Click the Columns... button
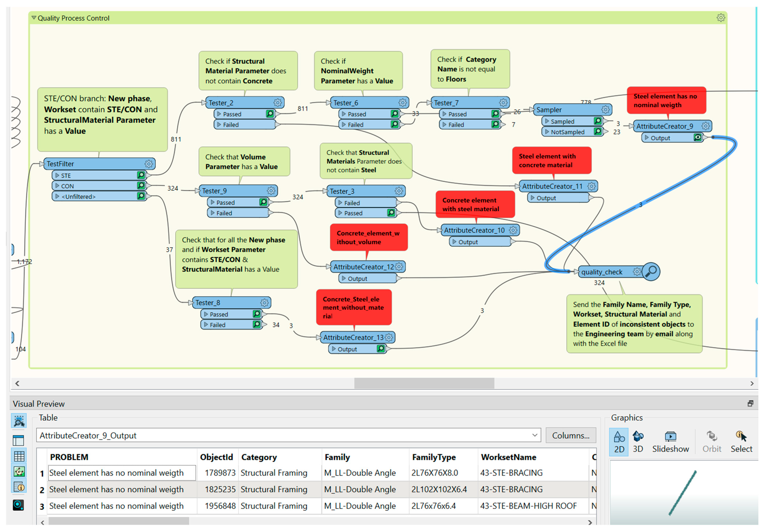 (x=570, y=435)
